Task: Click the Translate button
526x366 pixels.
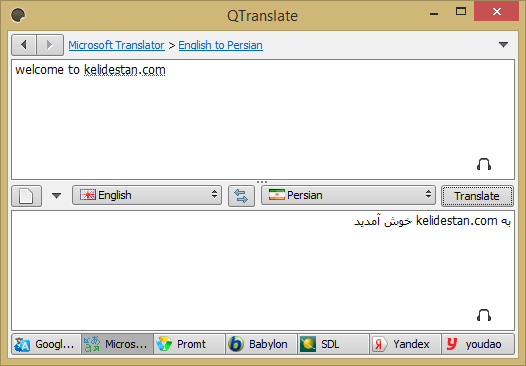Action: [x=477, y=196]
